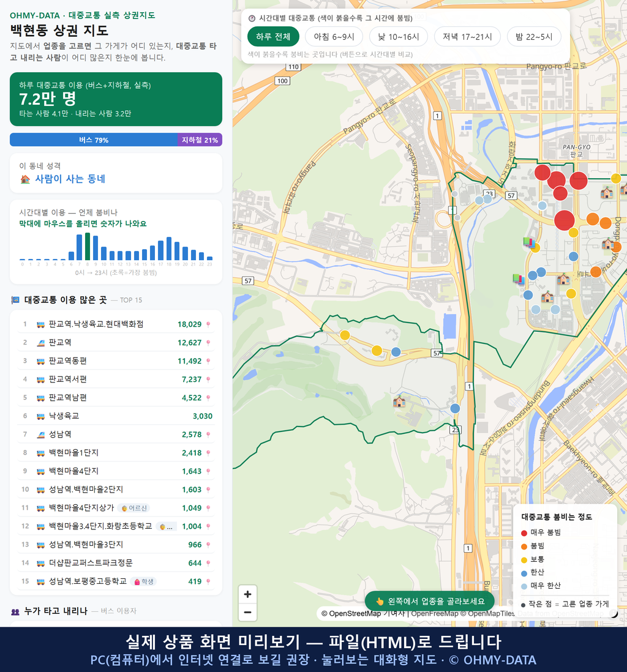Click the 버스 79% segment of the share bar
The height and width of the screenshot is (672, 627).
(94, 140)
